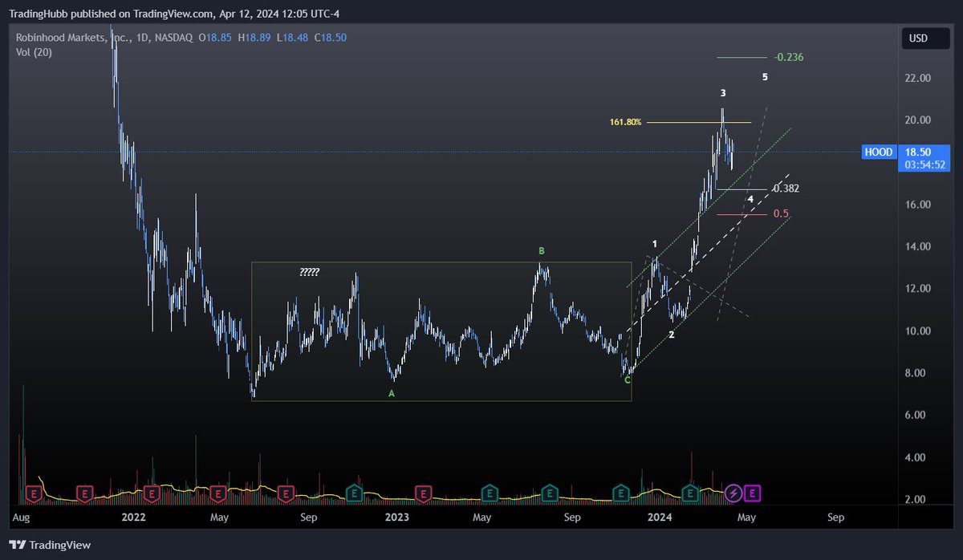Open teal earnings marker above May 2023 label
This screenshot has height=560, width=963.
coord(489,493)
